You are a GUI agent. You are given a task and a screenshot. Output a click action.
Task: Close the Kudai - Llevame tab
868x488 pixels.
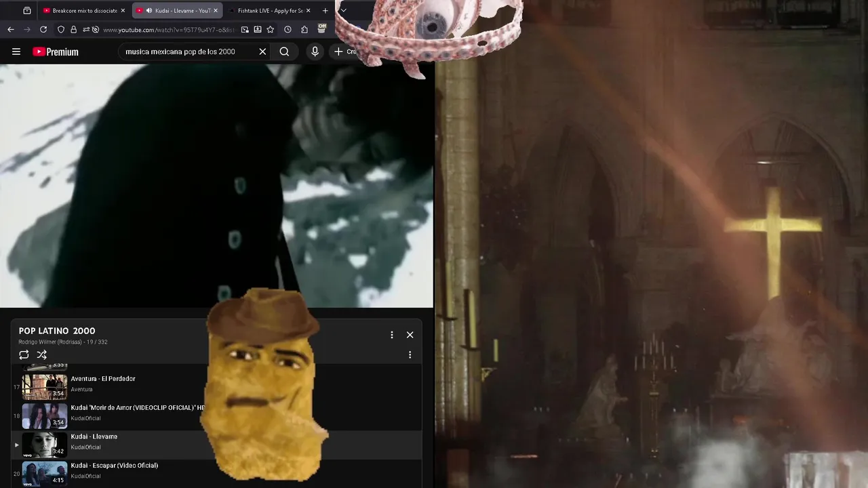click(x=216, y=11)
